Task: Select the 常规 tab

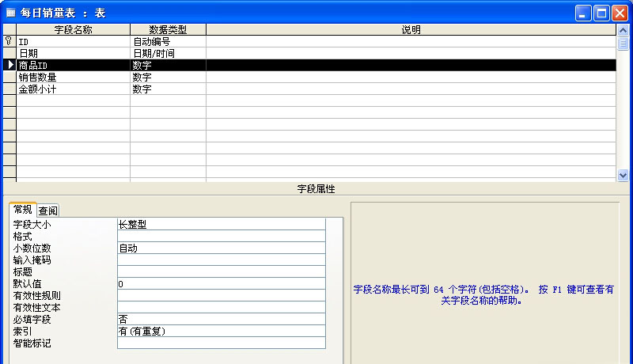Action: click(23, 210)
